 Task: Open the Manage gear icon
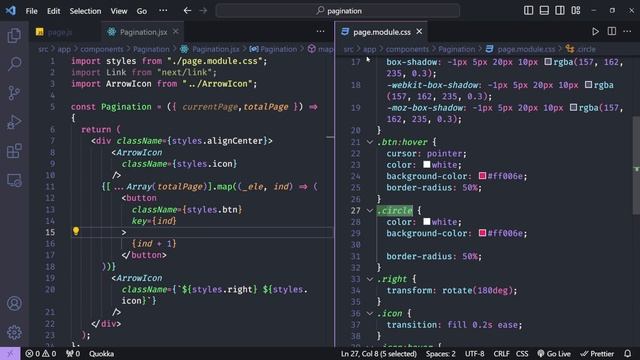[x=14, y=333]
